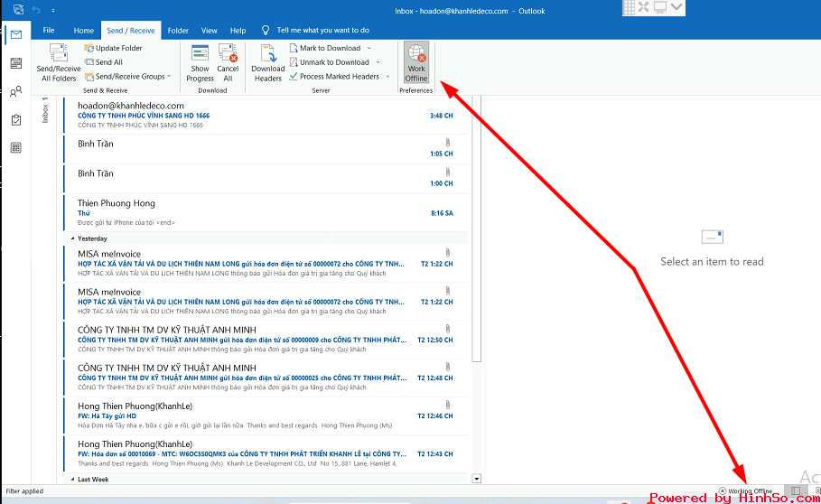
Task: Open Bình Trần email received 1:05 CH
Action: click(x=266, y=149)
